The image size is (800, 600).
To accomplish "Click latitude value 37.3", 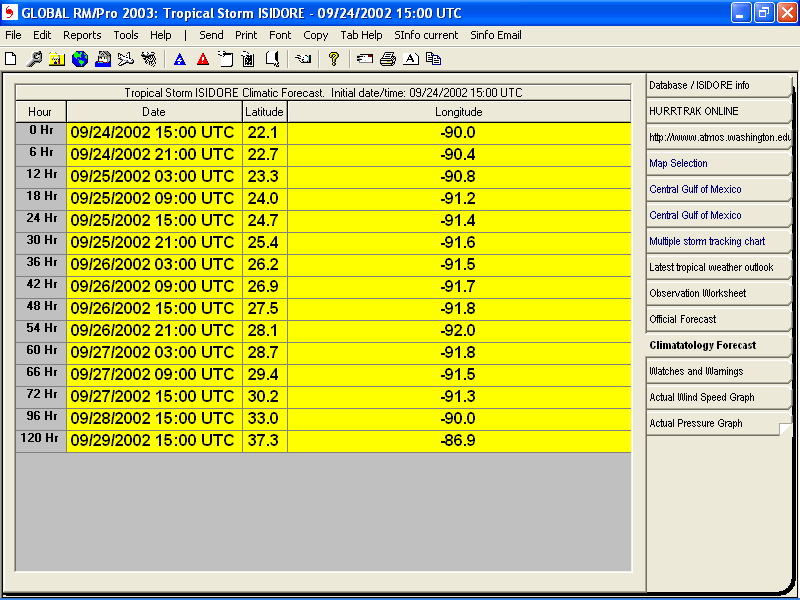I will [x=264, y=441].
